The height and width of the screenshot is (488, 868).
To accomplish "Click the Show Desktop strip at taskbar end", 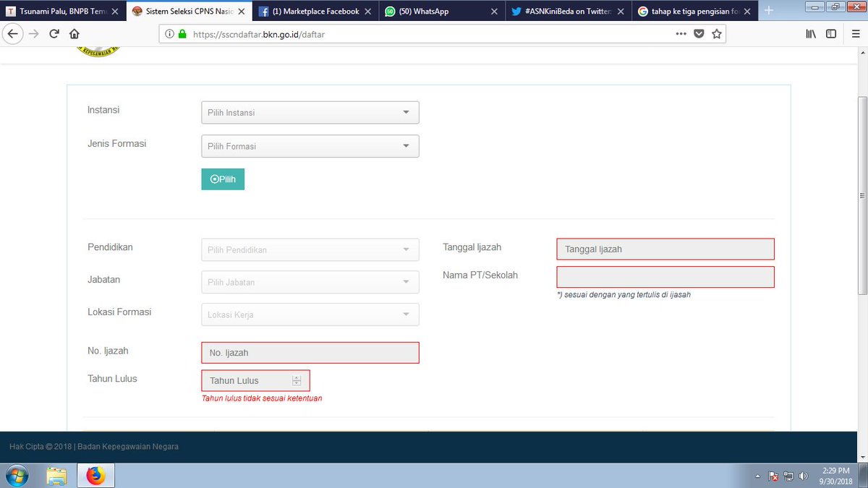I will (x=863, y=476).
